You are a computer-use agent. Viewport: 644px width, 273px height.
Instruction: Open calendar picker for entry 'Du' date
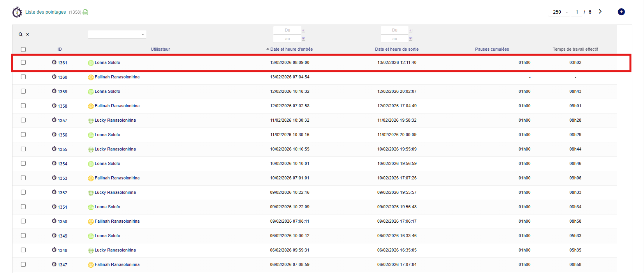303,30
